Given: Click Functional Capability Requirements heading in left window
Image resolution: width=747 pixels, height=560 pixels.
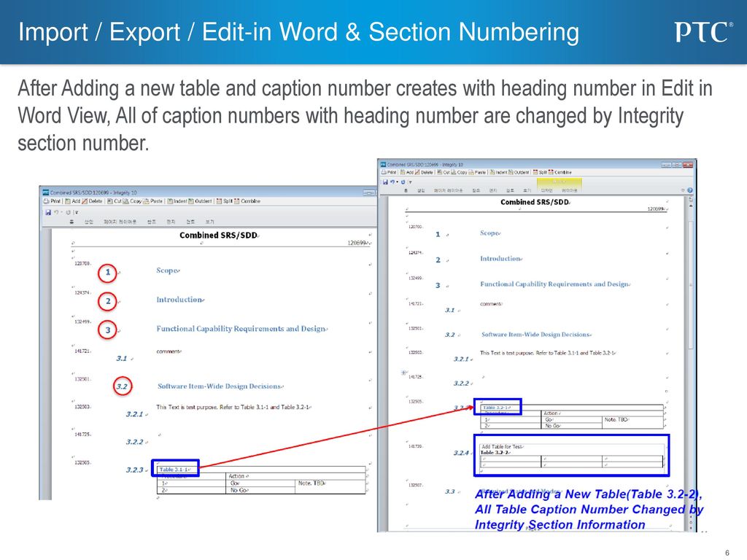Looking at the screenshot, I should (241, 329).
